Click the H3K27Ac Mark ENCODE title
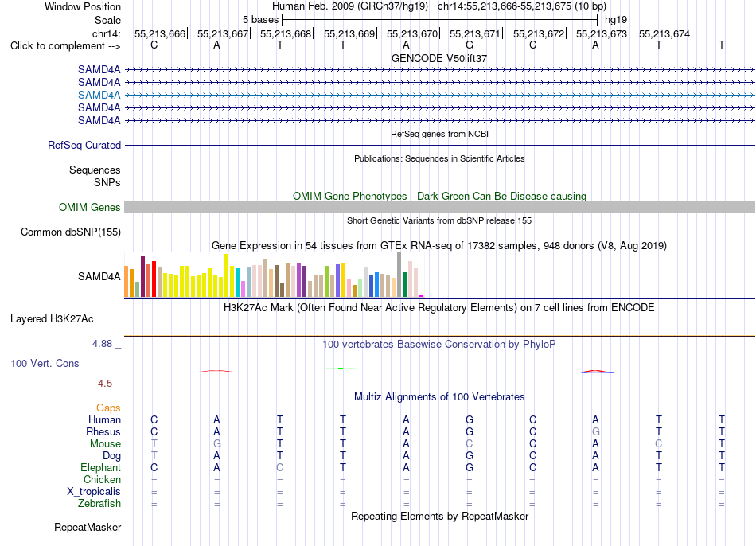This screenshot has width=756, height=546. [x=439, y=308]
